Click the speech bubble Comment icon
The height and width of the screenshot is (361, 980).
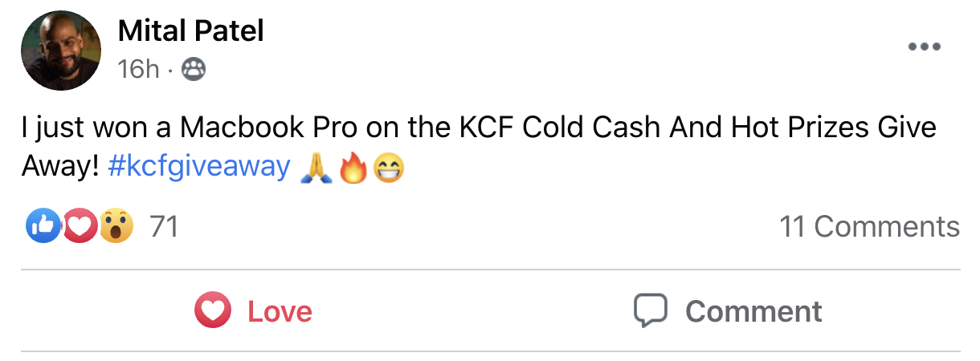coord(651,311)
